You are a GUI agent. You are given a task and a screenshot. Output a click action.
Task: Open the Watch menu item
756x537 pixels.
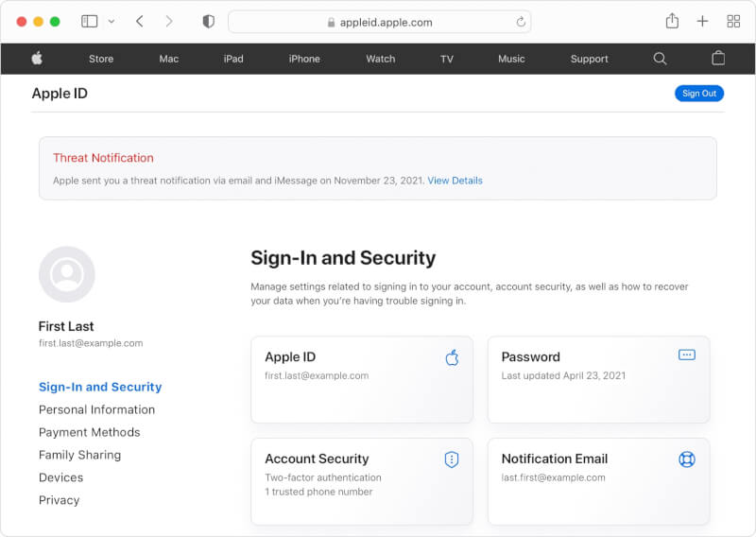point(381,59)
